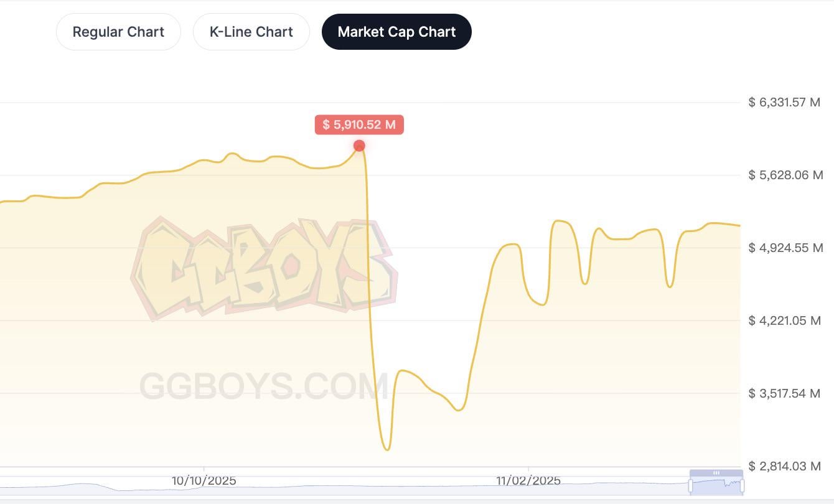Viewport: 834px width, 504px height.
Task: Click the $ 3,517.54 M axis label
Action: [784, 393]
